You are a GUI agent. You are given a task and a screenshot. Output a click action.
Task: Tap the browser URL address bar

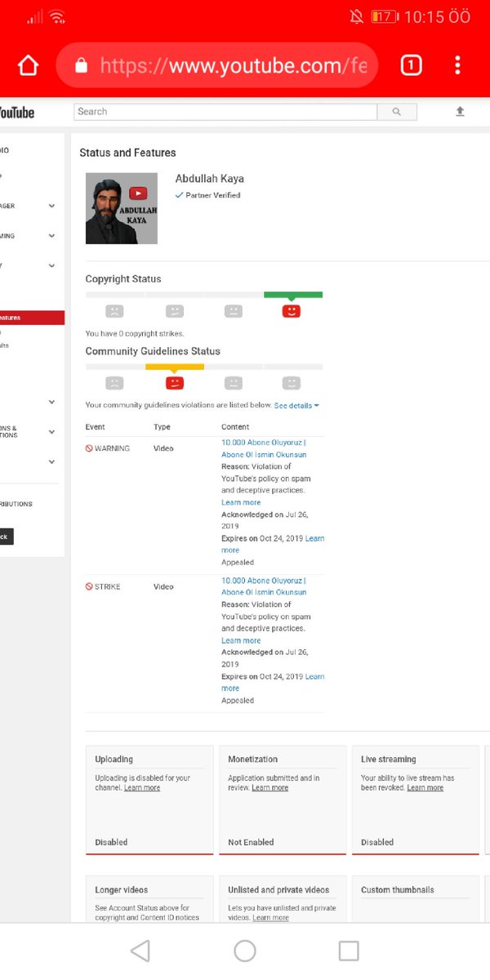216,65
